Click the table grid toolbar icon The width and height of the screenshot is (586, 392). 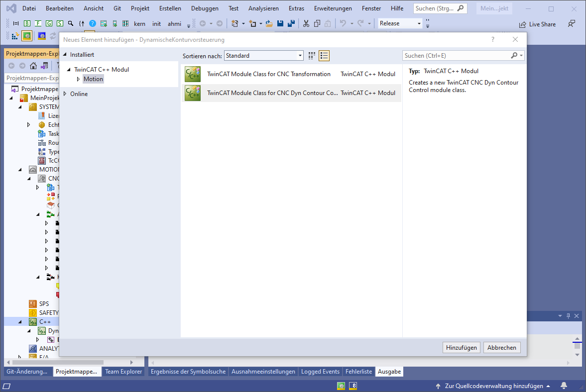[x=125, y=23]
